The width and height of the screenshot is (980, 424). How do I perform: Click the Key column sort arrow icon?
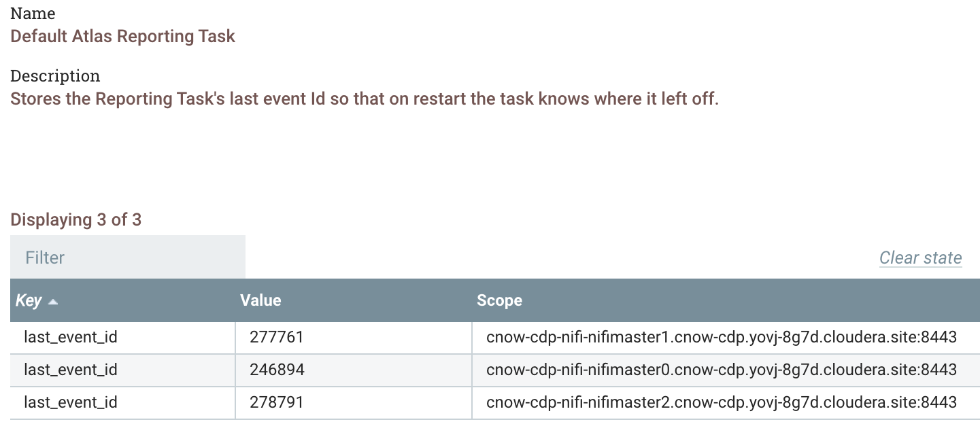[x=53, y=301]
